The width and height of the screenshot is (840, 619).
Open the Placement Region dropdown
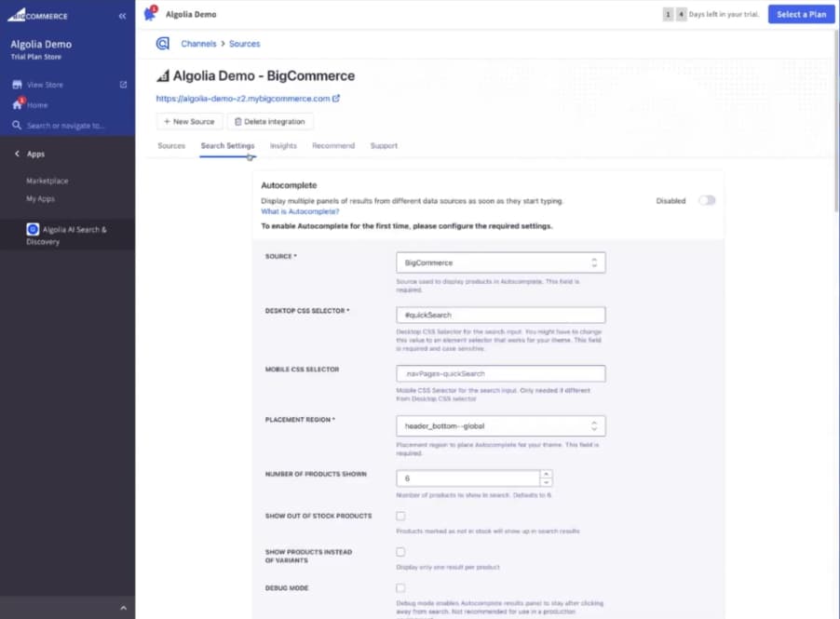[501, 425]
